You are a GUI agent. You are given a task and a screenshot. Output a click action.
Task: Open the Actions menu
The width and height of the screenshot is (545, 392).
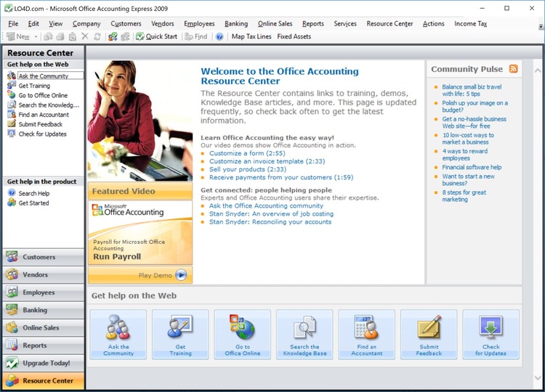click(433, 24)
